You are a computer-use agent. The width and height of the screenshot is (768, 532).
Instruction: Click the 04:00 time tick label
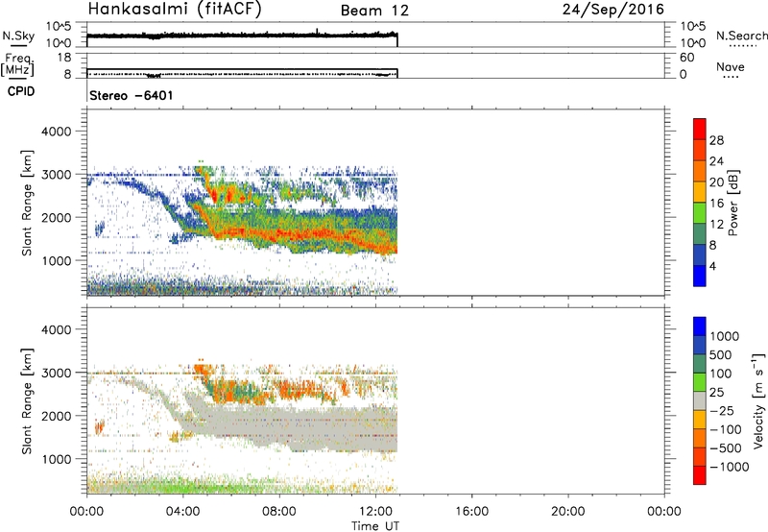[x=183, y=512]
